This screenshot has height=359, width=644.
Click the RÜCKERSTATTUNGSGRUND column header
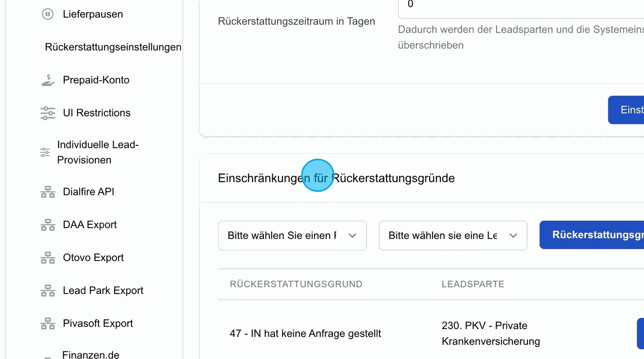(x=296, y=284)
